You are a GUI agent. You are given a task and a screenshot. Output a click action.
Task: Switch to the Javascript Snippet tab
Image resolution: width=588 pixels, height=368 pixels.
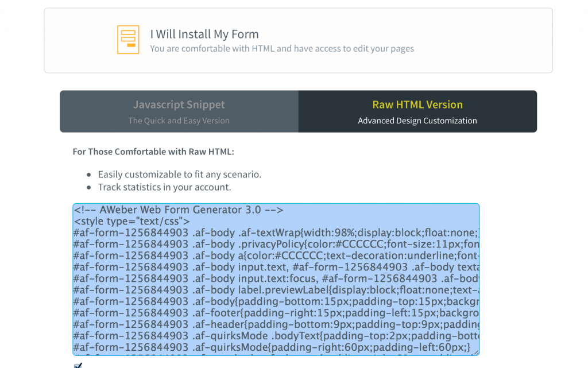tap(179, 111)
